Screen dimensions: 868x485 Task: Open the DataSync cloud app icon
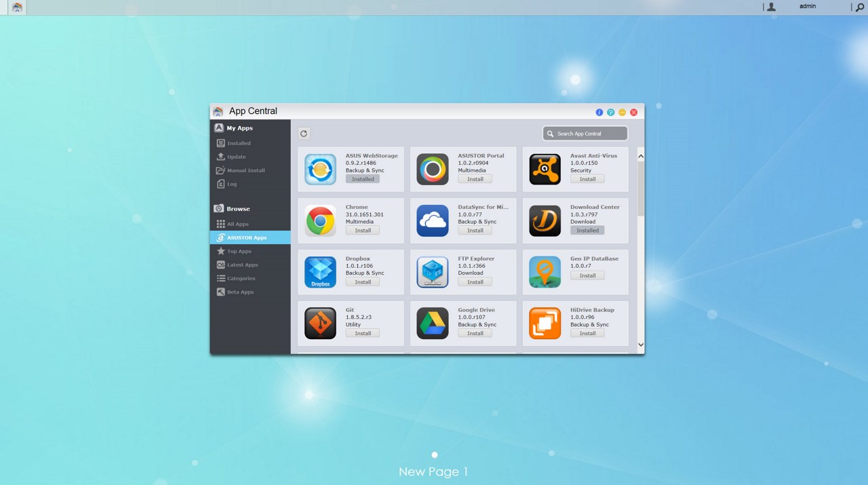tap(433, 220)
